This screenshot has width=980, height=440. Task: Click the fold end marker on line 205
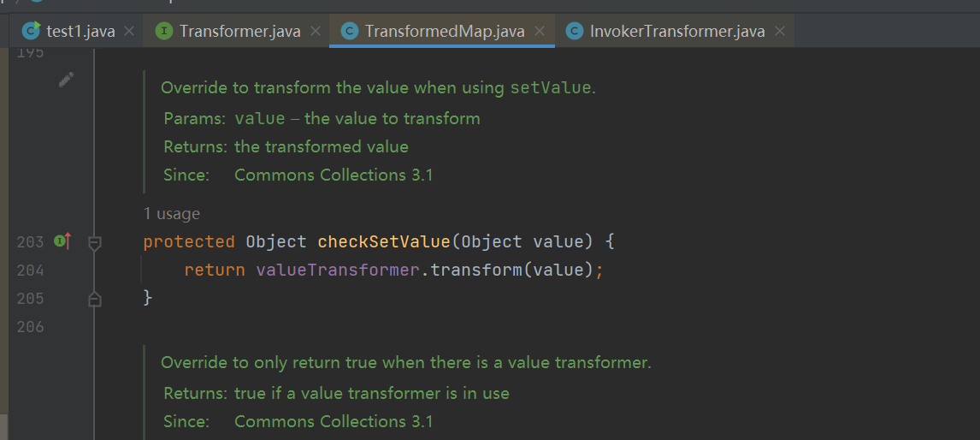95,299
